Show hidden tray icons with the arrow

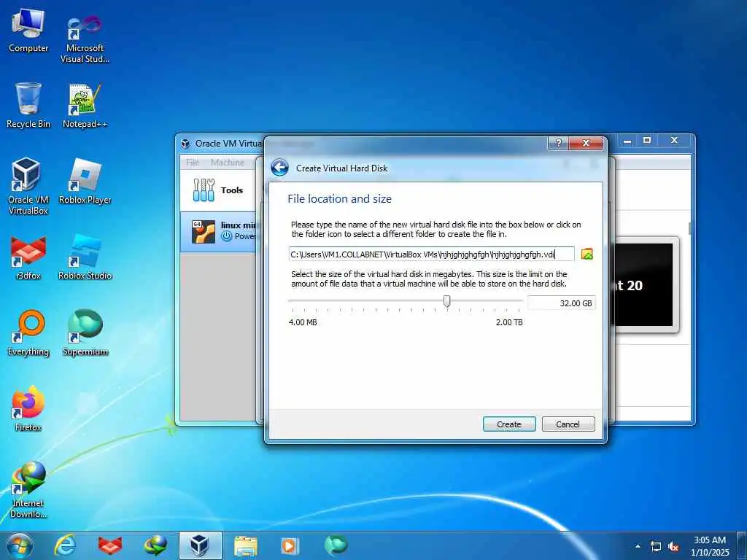coord(638,546)
